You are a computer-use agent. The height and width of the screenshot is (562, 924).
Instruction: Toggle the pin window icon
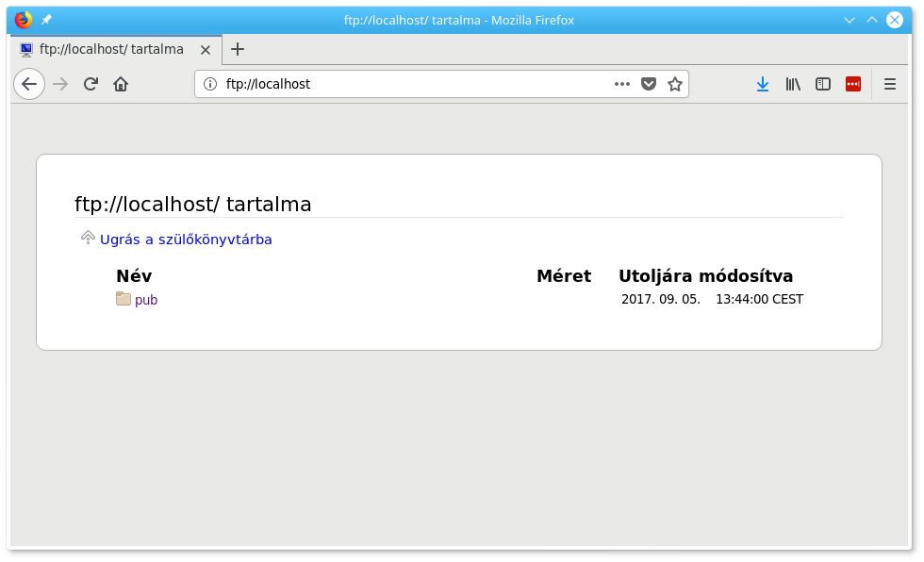[46, 20]
